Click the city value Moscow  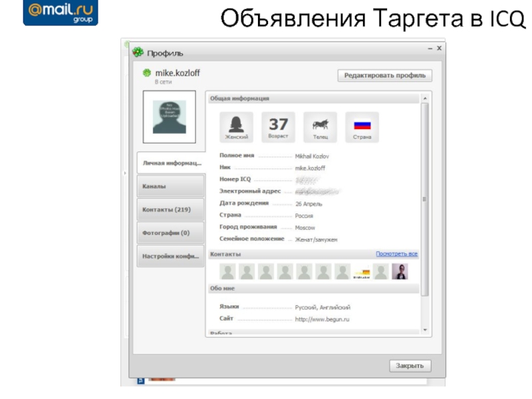pyautogui.click(x=305, y=227)
